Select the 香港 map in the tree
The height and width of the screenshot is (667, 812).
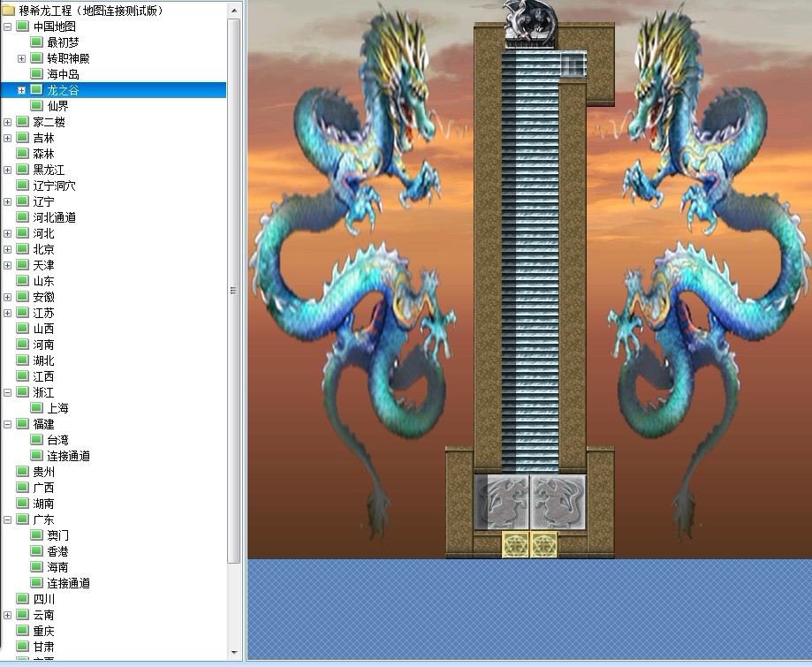(58, 551)
